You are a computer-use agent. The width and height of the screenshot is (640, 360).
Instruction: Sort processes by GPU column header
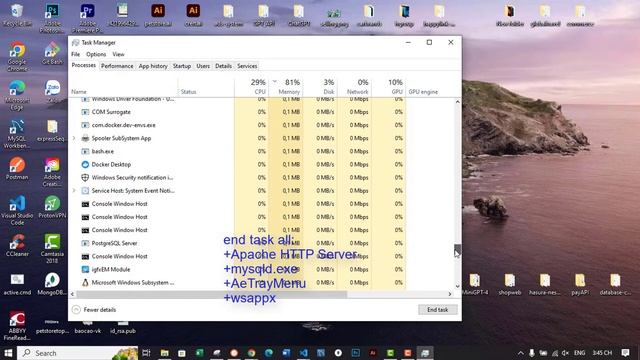click(389, 87)
